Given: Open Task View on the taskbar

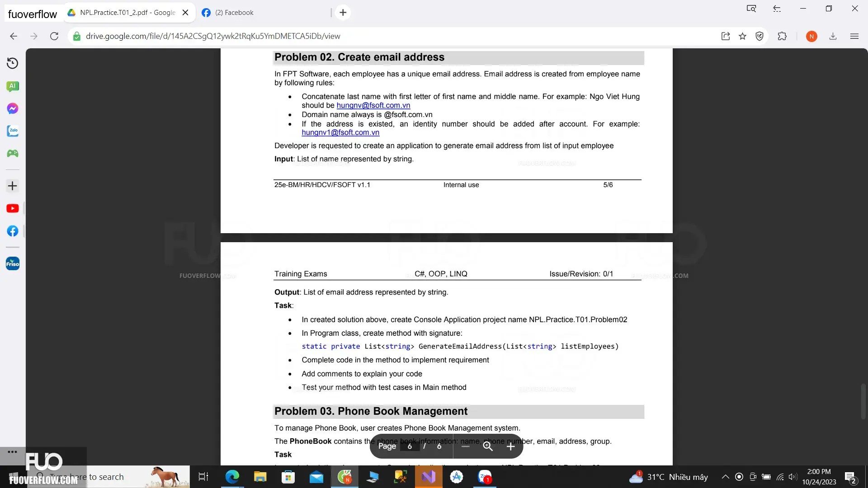Looking at the screenshot, I should point(203,477).
